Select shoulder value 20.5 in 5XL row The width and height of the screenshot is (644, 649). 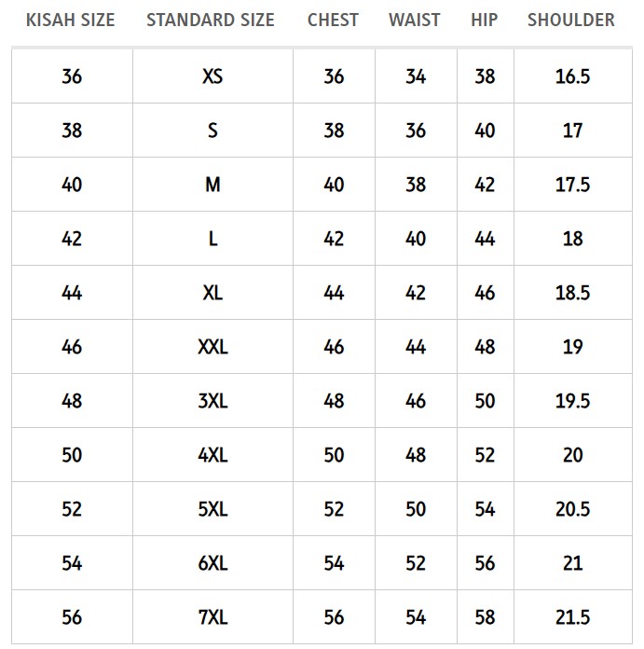tap(572, 509)
